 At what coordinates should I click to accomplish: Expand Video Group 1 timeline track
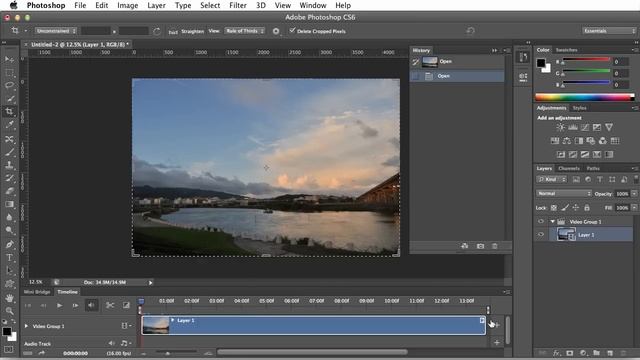(27, 326)
